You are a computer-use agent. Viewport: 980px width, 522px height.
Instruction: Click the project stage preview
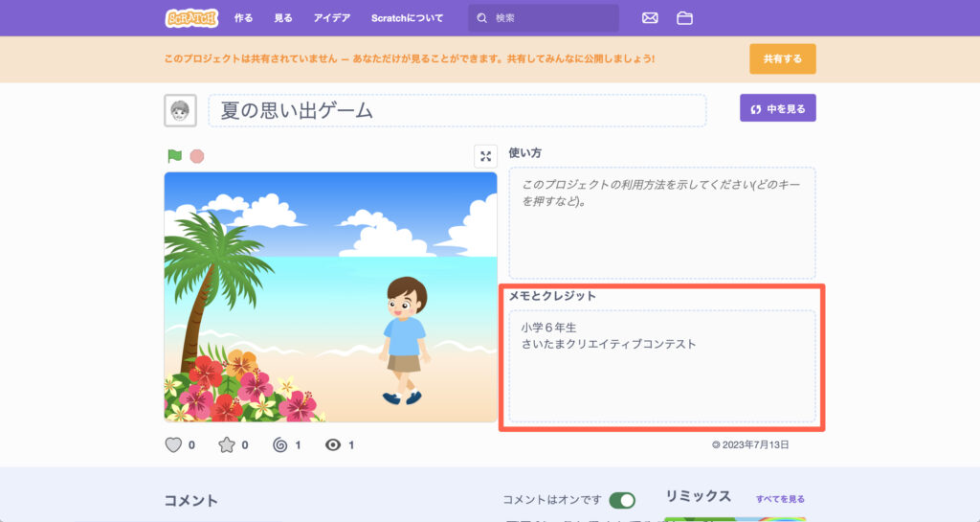point(330,297)
